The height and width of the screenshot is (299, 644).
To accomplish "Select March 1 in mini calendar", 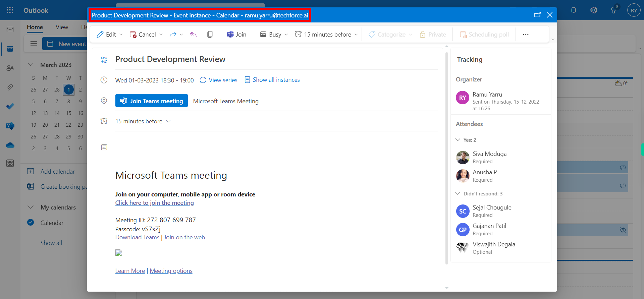I will [68, 89].
